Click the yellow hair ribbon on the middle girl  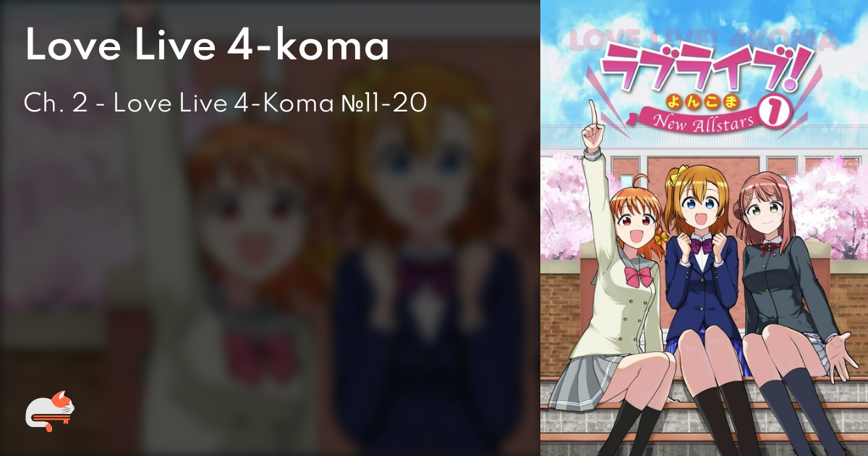[680, 169]
